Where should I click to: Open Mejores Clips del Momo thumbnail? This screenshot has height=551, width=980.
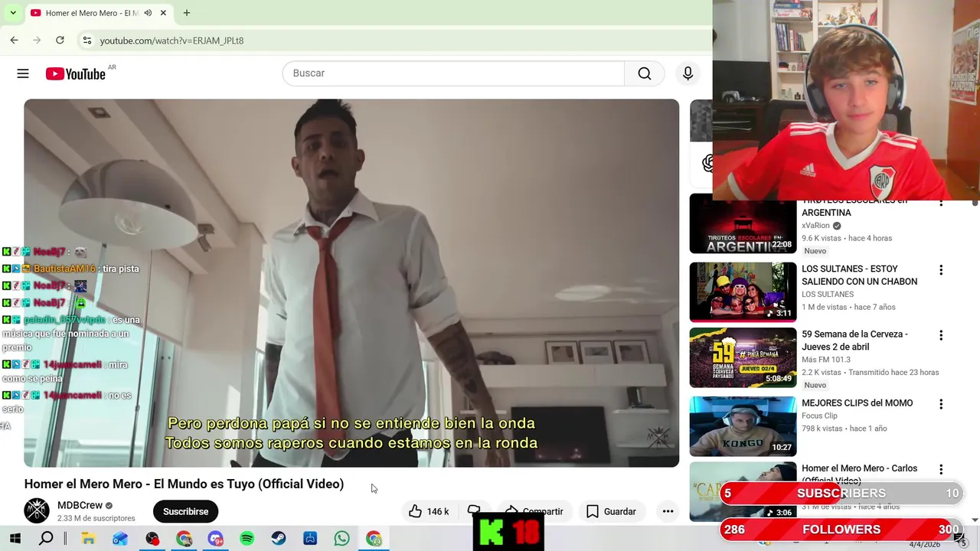(743, 426)
